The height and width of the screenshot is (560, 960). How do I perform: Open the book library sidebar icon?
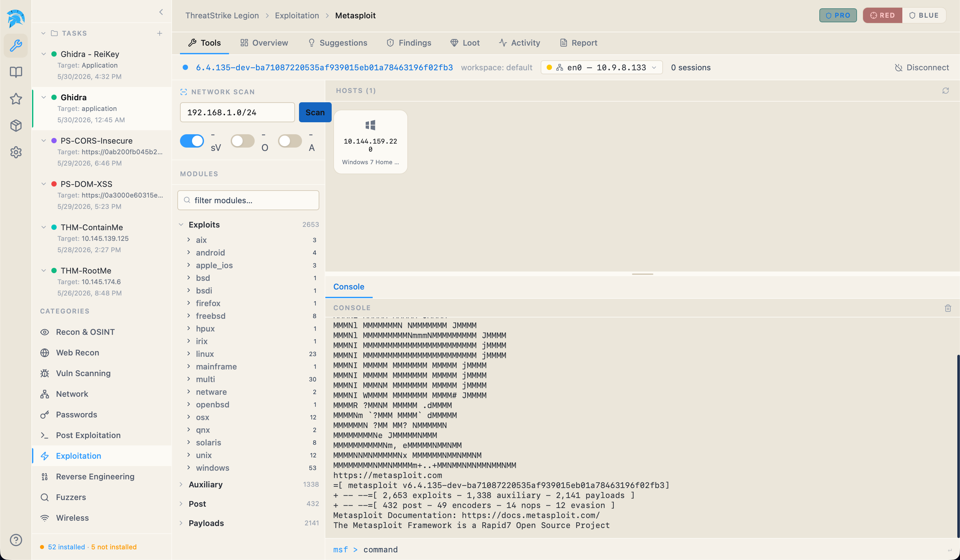tap(16, 72)
